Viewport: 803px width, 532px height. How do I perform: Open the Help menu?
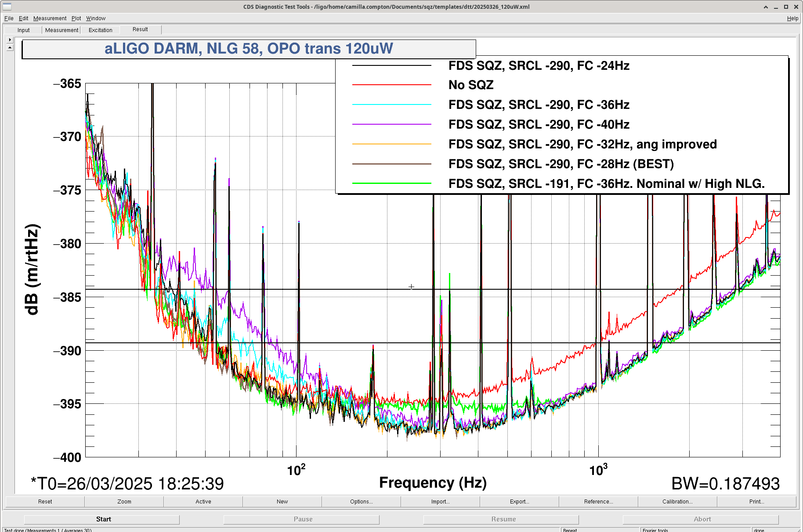792,18
